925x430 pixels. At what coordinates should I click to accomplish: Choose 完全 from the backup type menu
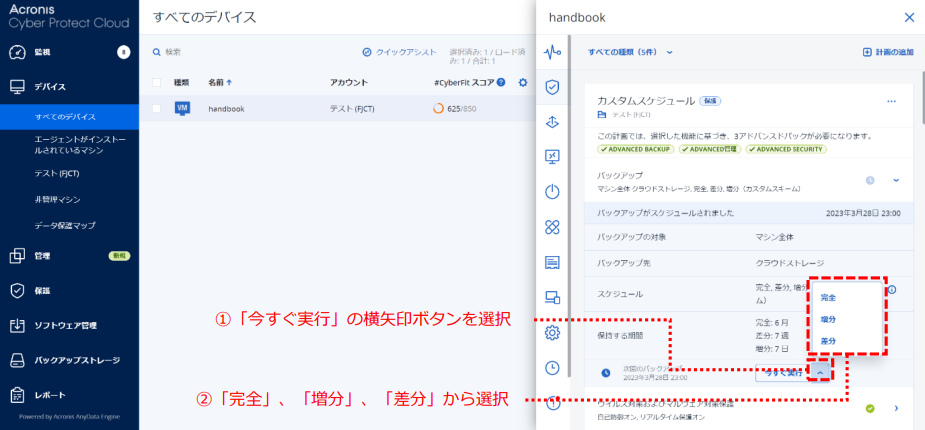coord(828,298)
